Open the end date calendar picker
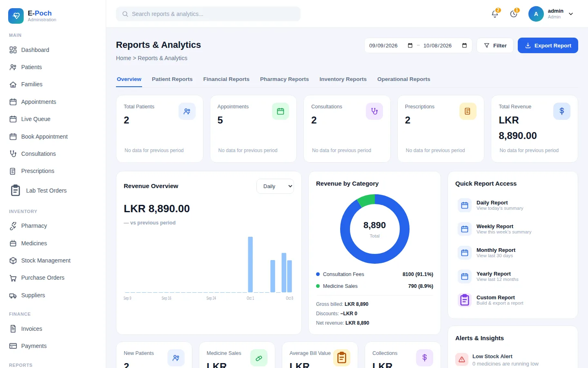The width and height of the screenshot is (588, 368). 464,45
